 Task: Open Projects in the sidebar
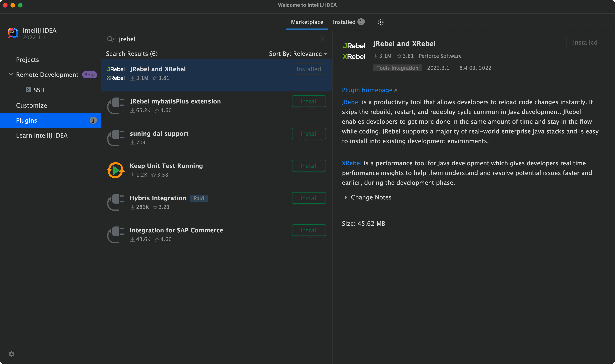point(28,60)
